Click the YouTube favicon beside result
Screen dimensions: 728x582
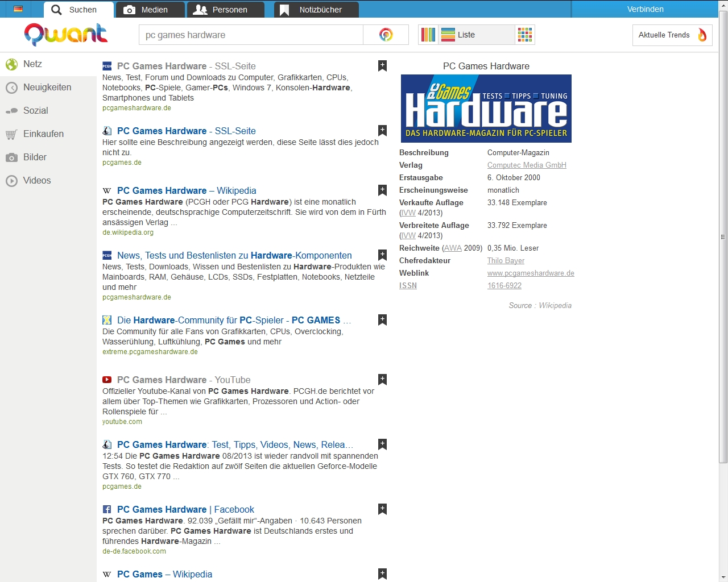tap(107, 380)
